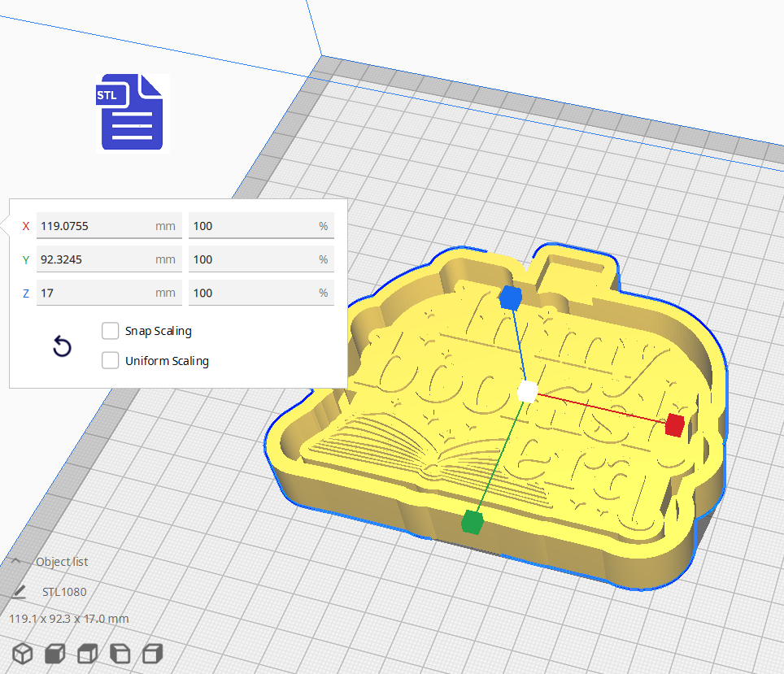Select the left side view icon
Image resolution: width=784 pixels, height=674 pixels.
coord(119,653)
